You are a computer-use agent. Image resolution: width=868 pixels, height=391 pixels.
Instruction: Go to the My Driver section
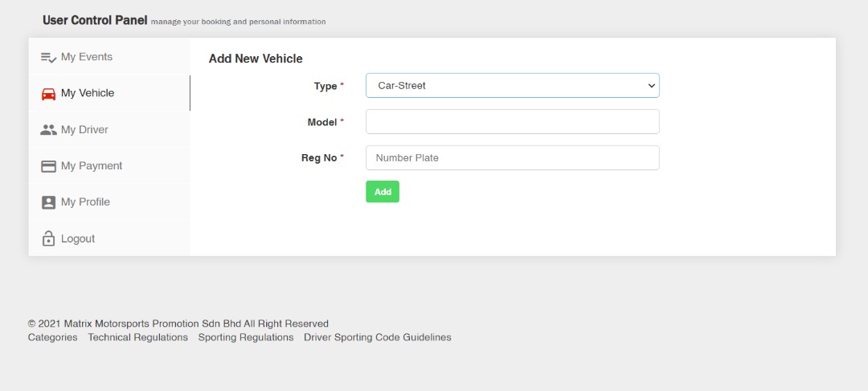(109, 129)
